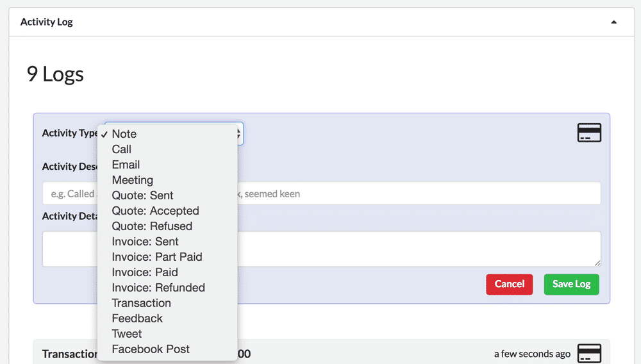Click the Activity Type dropdown stepper arrows
Screen dimensions: 641x364
pos(238,133)
